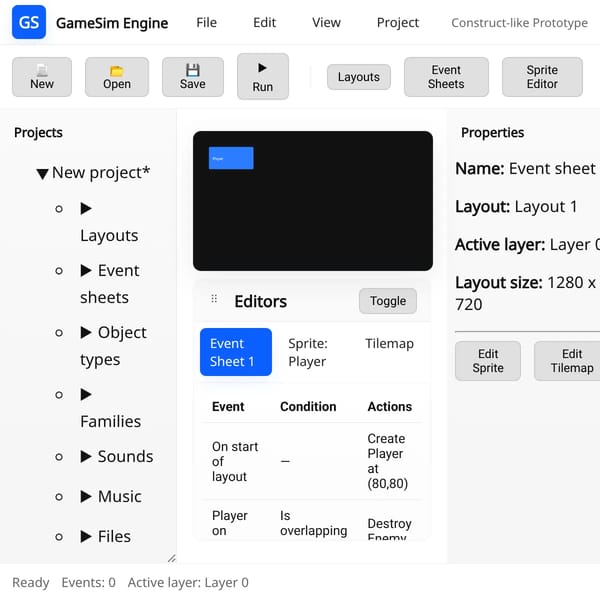Viewport: 600px width, 600px height.
Task: Click the Construct-like Prototype label
Action: pyautogui.click(x=519, y=23)
